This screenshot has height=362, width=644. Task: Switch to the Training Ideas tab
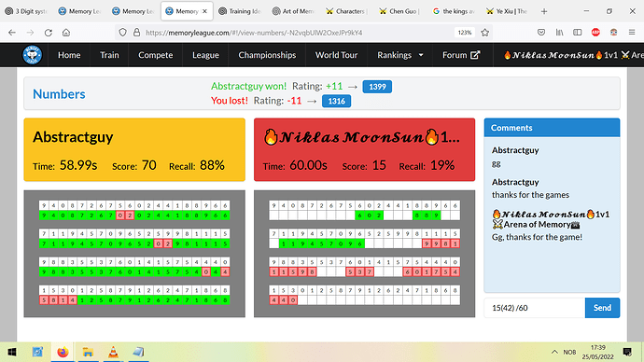click(240, 11)
